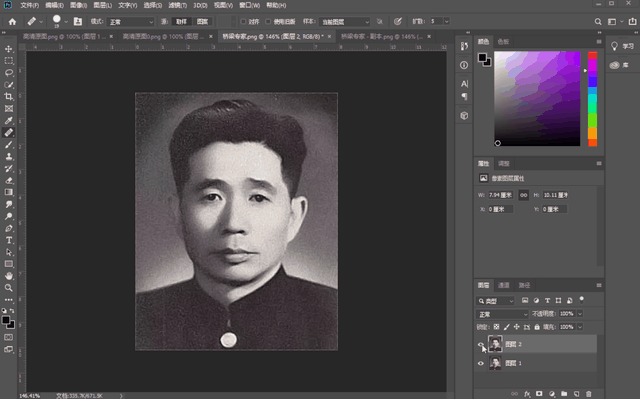This screenshot has height=399, width=640.
Task: Select the Pen tool
Action: (x=9, y=228)
